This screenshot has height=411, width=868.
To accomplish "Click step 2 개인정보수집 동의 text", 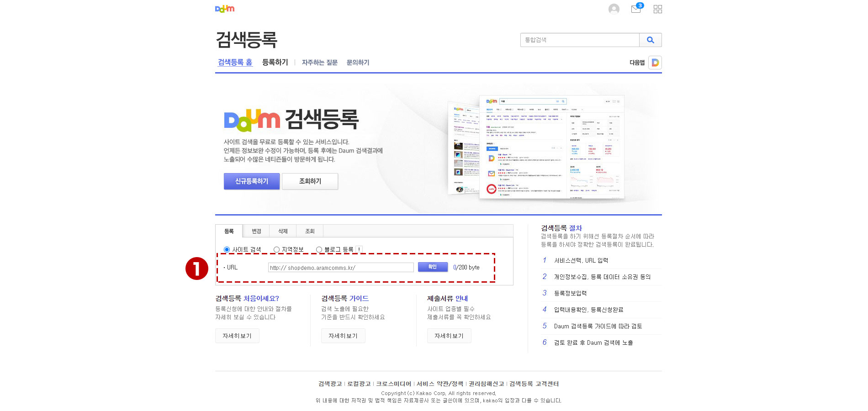I will [x=602, y=277].
